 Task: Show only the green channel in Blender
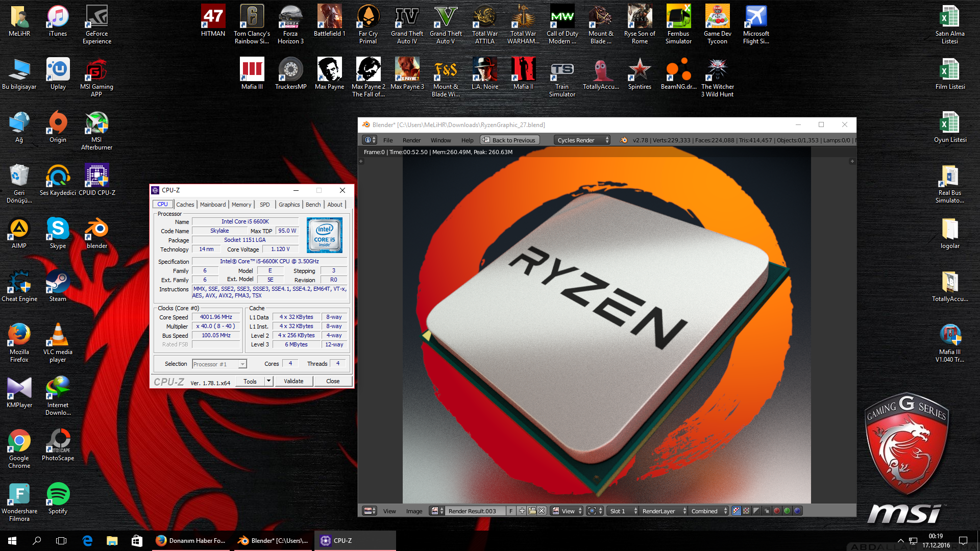pyautogui.click(x=787, y=511)
